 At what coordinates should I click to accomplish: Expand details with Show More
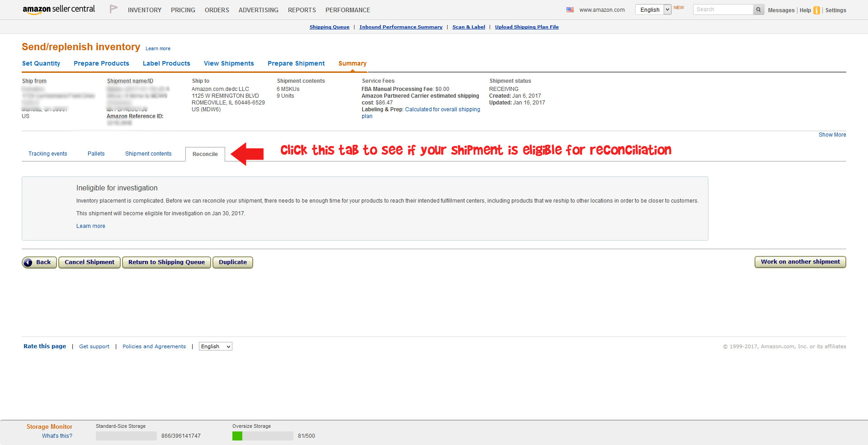coord(832,135)
